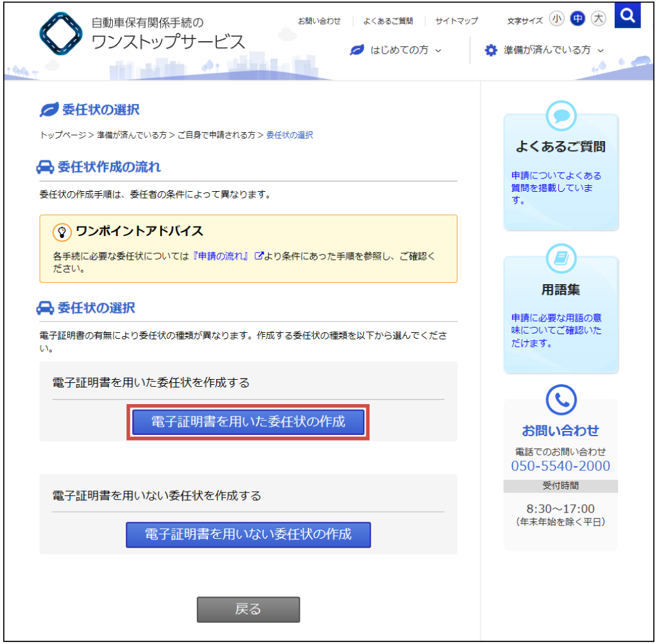Image resolution: width=657 pixels, height=644 pixels.
Task: Click the gear icon beside 準備が済んでいる方
Action: click(x=491, y=50)
